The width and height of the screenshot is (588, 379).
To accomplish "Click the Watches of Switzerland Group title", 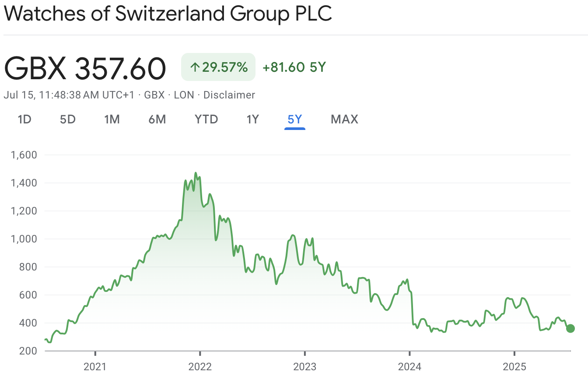I will (168, 14).
